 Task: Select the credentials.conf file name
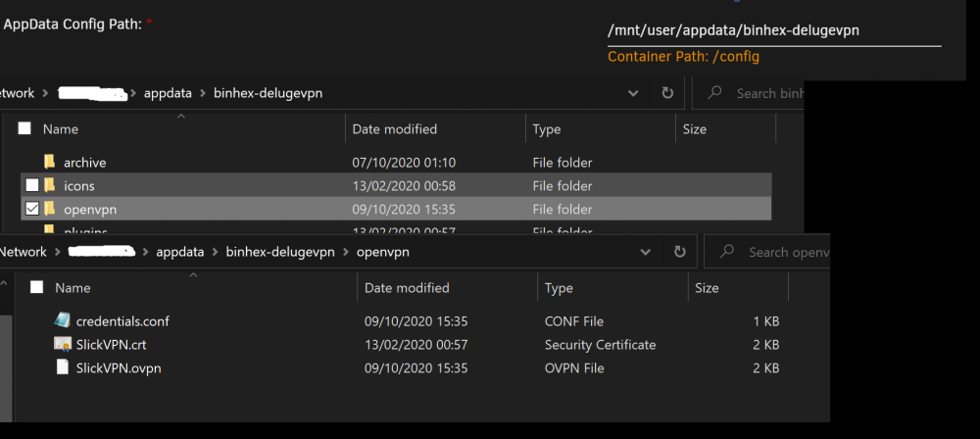point(122,321)
